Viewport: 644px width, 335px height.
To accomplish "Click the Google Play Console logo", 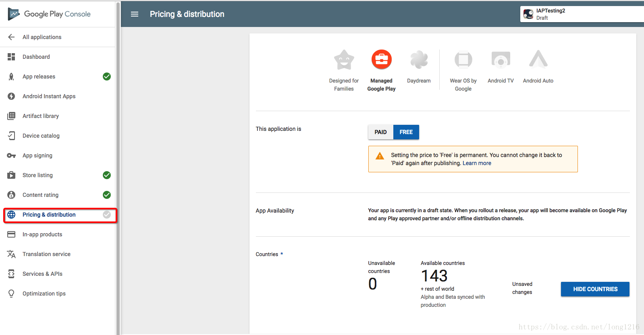I will pyautogui.click(x=49, y=14).
